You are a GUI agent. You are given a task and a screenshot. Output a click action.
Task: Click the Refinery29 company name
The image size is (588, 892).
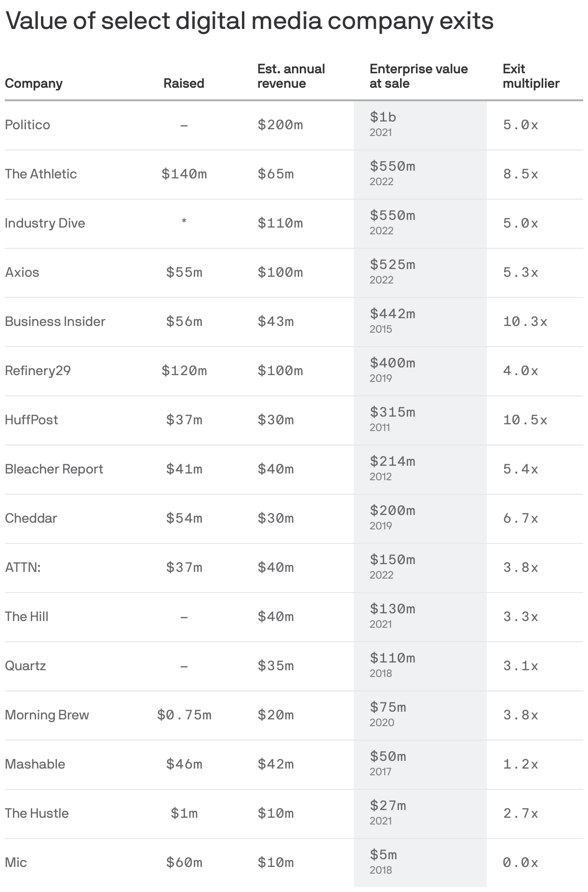pyautogui.click(x=38, y=371)
